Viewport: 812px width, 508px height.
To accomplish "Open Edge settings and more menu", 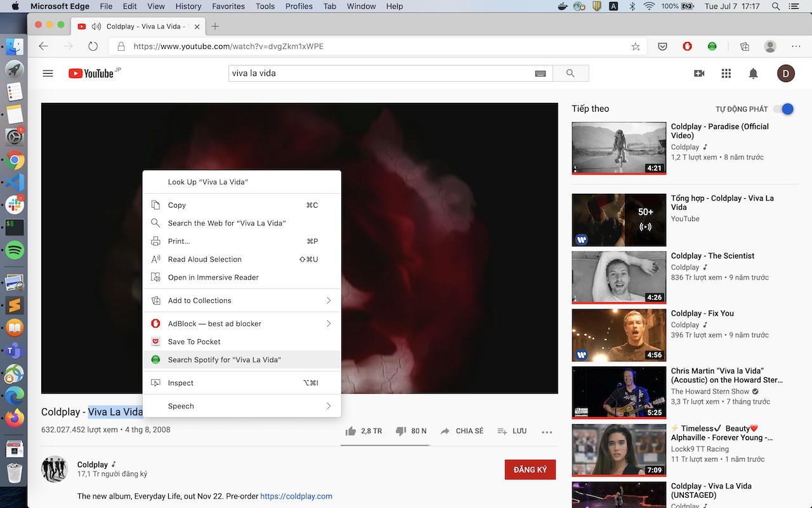I will [796, 46].
